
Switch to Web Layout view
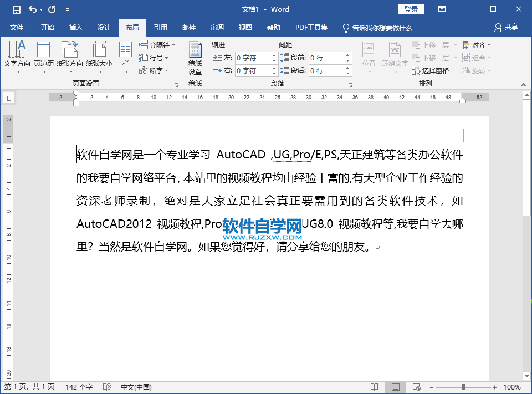(417, 387)
